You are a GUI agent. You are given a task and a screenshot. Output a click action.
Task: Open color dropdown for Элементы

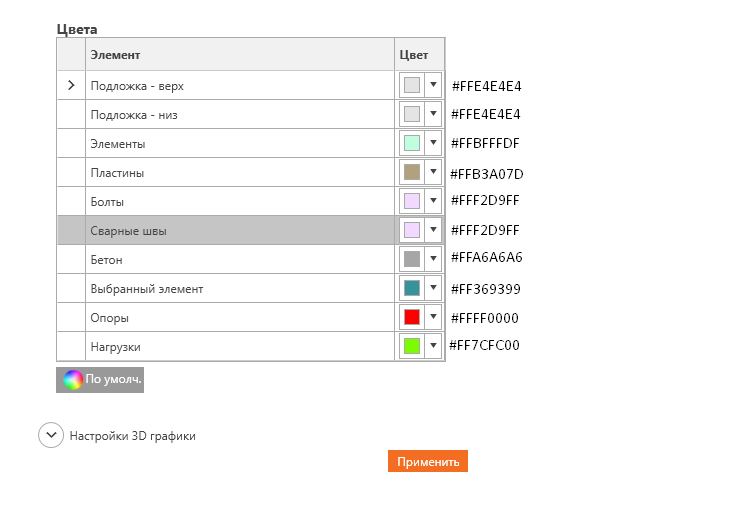coord(433,144)
